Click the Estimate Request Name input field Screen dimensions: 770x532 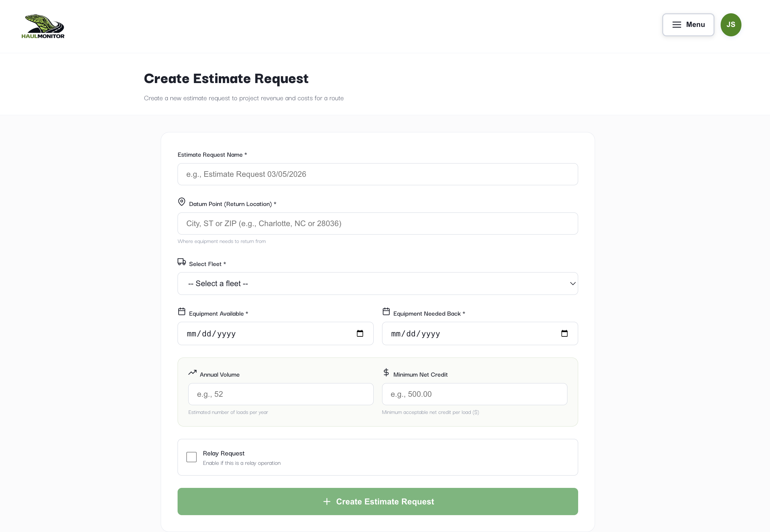tap(377, 174)
